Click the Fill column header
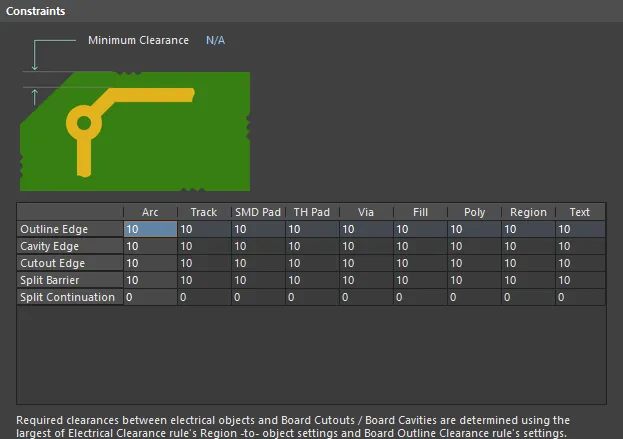The image size is (623, 439). pyautogui.click(x=420, y=212)
